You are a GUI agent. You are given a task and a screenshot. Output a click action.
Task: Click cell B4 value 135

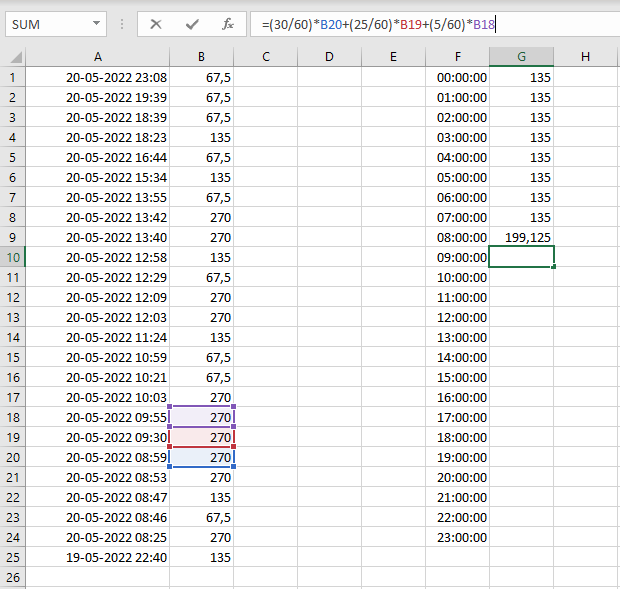click(202, 137)
